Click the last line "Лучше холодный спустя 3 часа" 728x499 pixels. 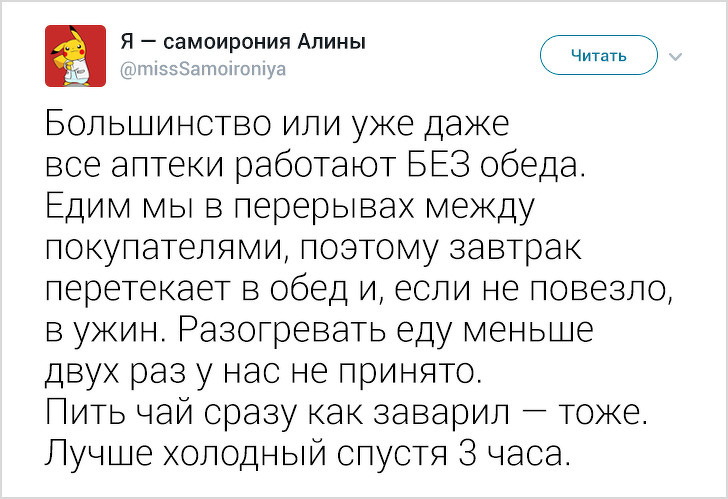309,452
